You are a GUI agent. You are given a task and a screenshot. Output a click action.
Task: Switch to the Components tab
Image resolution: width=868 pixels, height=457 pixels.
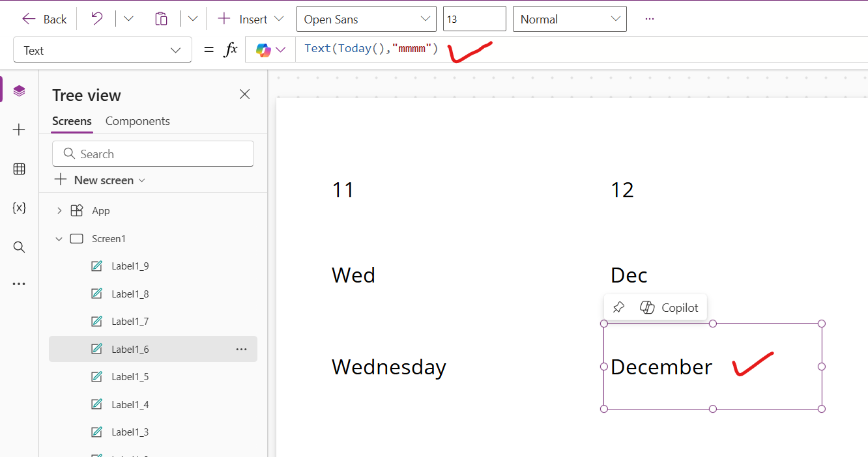coord(137,121)
